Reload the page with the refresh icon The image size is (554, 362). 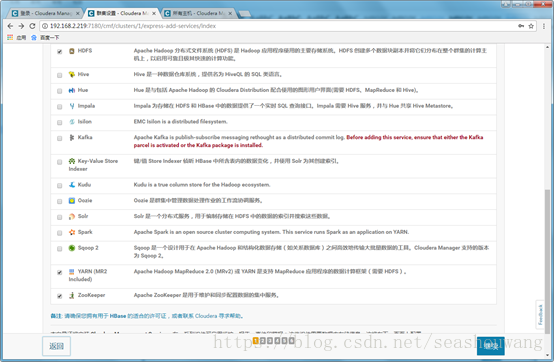click(32, 26)
